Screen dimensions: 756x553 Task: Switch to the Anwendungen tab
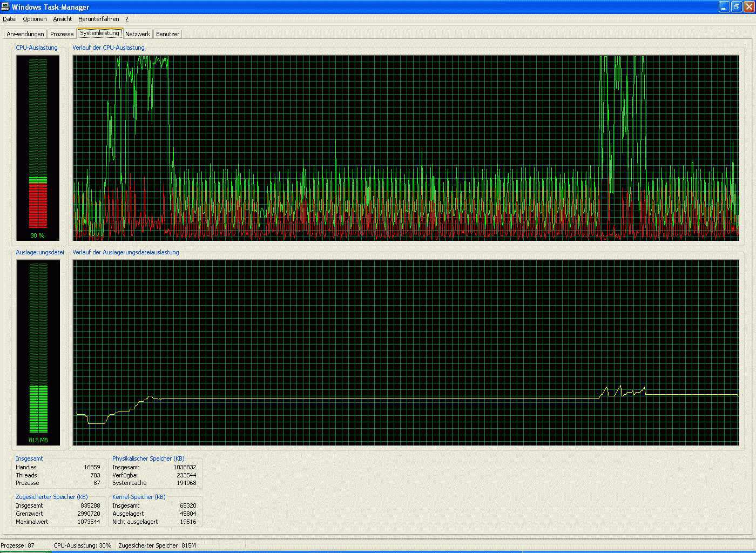pos(25,34)
